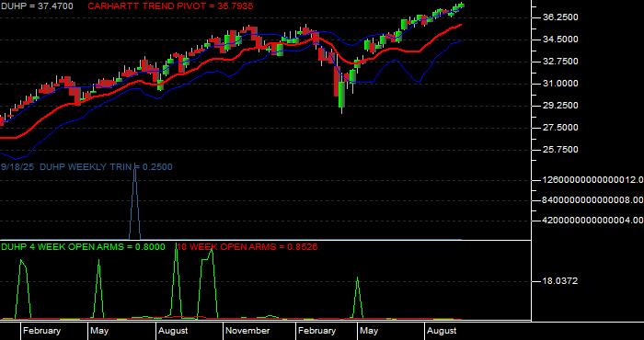Click the 9/18/25 date label
644x340 pixels.
coord(18,167)
